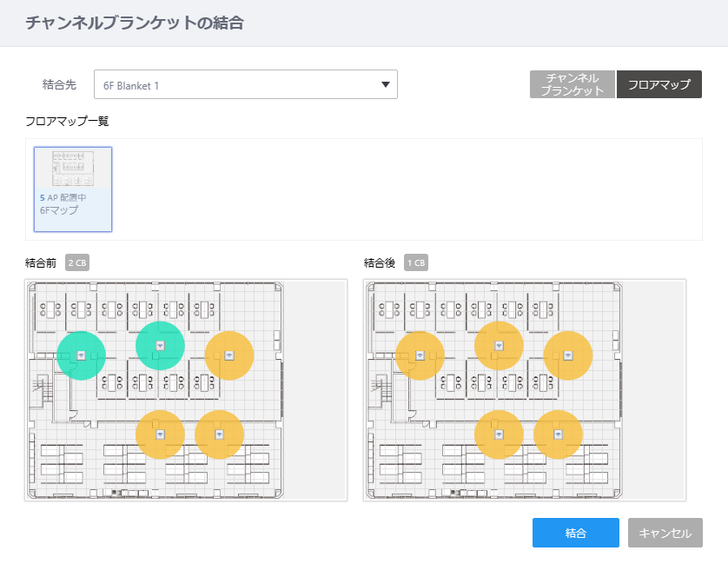
Task: Click left green AP icon in 結合前 map
Action: point(82,355)
